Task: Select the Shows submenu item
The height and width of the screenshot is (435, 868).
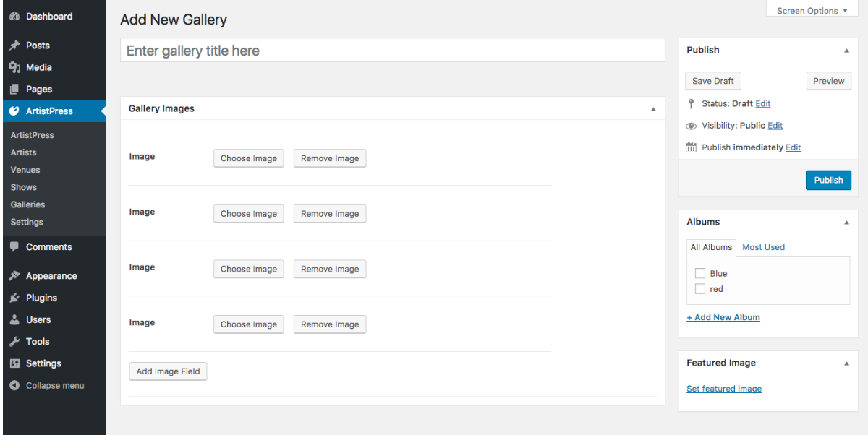Action: click(x=24, y=187)
